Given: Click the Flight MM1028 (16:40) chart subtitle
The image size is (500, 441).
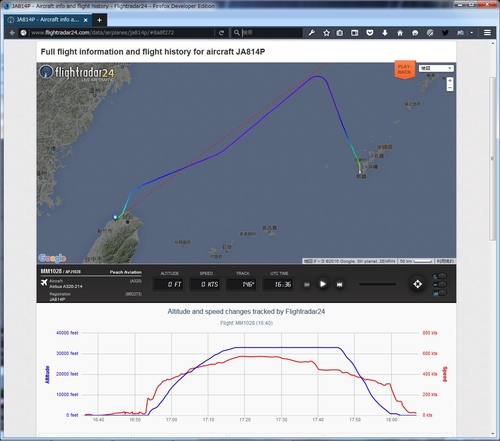Looking at the screenshot, I should (246, 323).
